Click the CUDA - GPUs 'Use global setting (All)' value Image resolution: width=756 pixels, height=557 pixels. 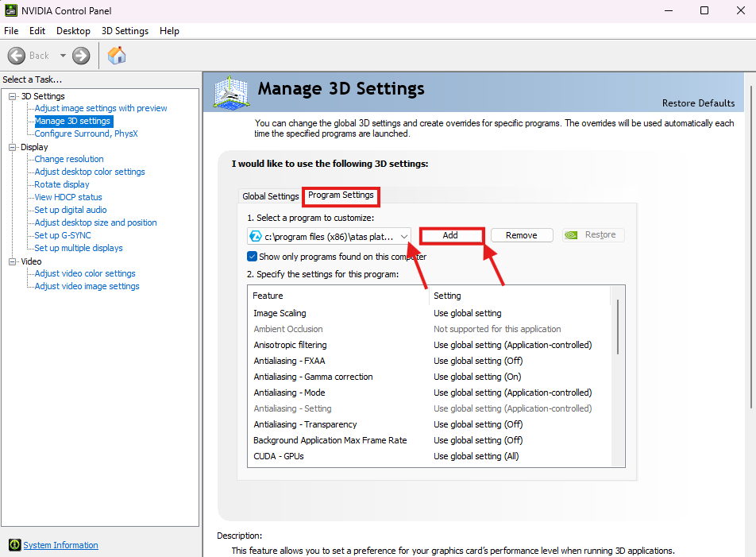pos(476,456)
